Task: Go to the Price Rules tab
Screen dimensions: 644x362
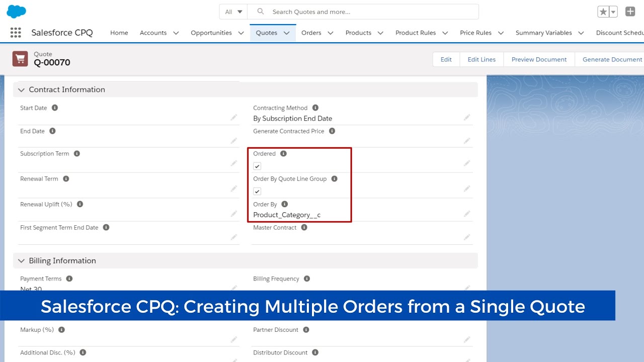Action: [475, 33]
